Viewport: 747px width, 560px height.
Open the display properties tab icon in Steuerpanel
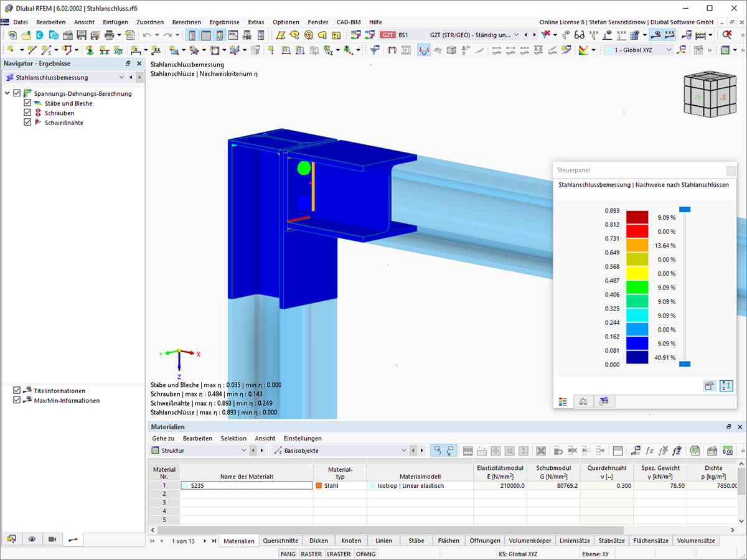pyautogui.click(x=563, y=401)
